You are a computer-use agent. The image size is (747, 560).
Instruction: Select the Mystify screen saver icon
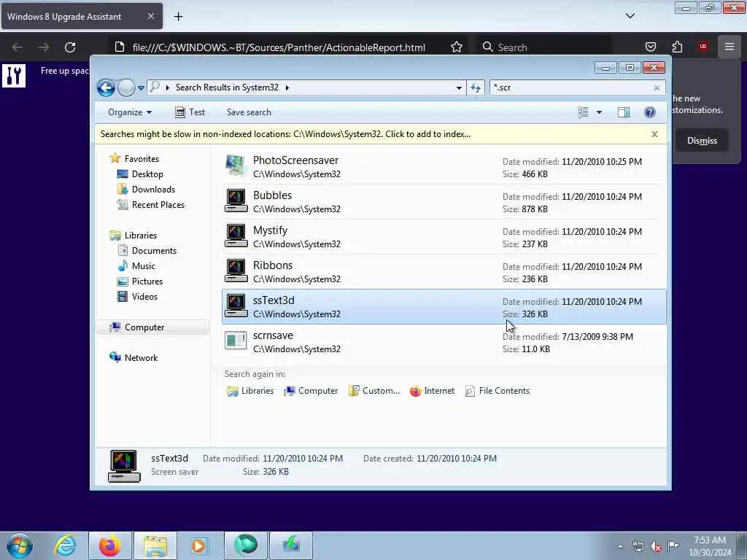[236, 236]
